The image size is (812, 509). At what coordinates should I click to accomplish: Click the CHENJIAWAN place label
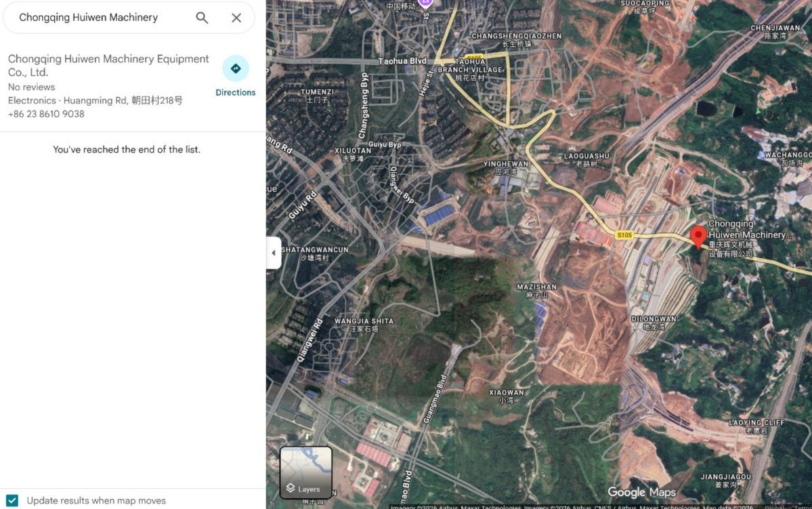point(775,32)
